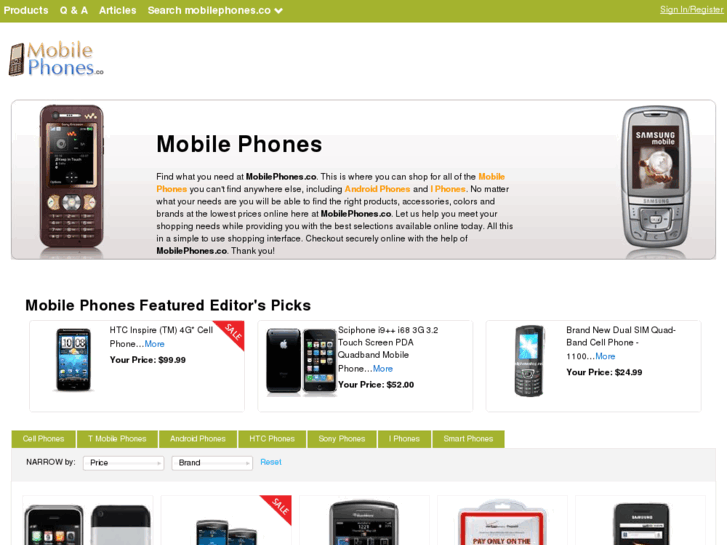
Task: Click the red SALE ribbon on HTC Inspire
Action: 230,334
